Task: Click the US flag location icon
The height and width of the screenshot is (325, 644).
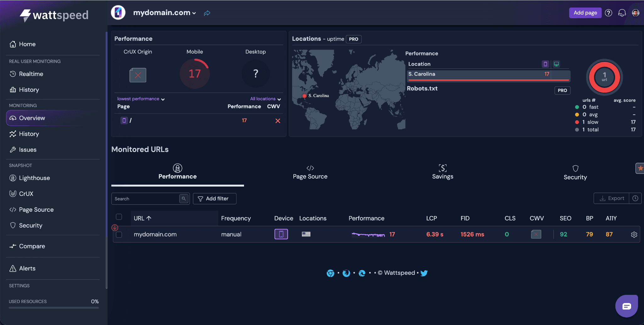Action: [x=306, y=234]
